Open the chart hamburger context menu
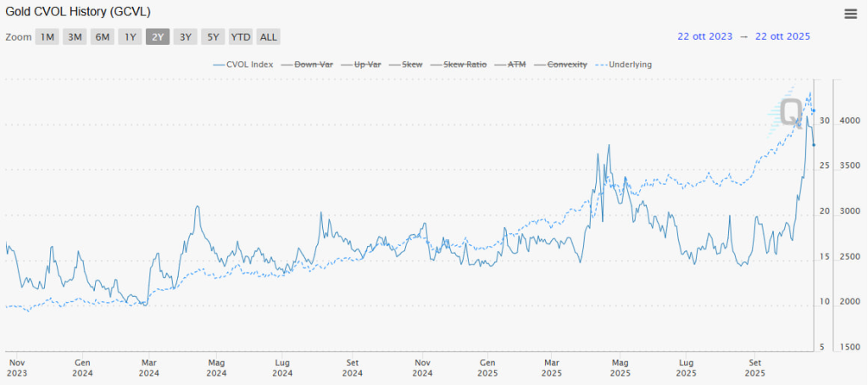868x385 pixels. coord(850,14)
